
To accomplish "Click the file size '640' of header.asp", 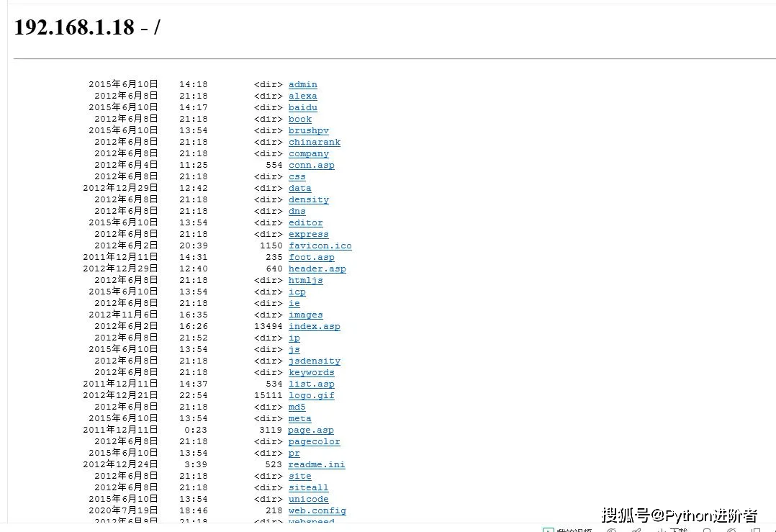I will click(274, 269).
